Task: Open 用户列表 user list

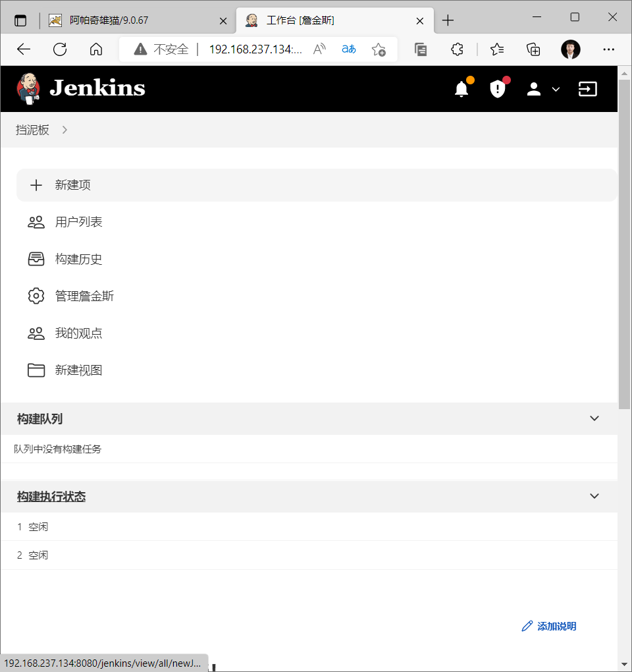Action: pos(79,222)
